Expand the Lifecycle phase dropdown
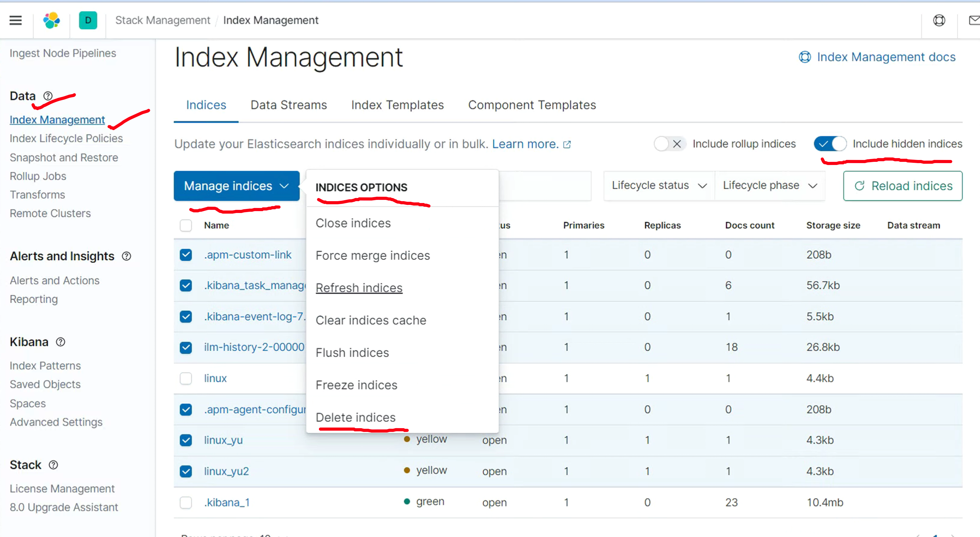 (x=770, y=185)
